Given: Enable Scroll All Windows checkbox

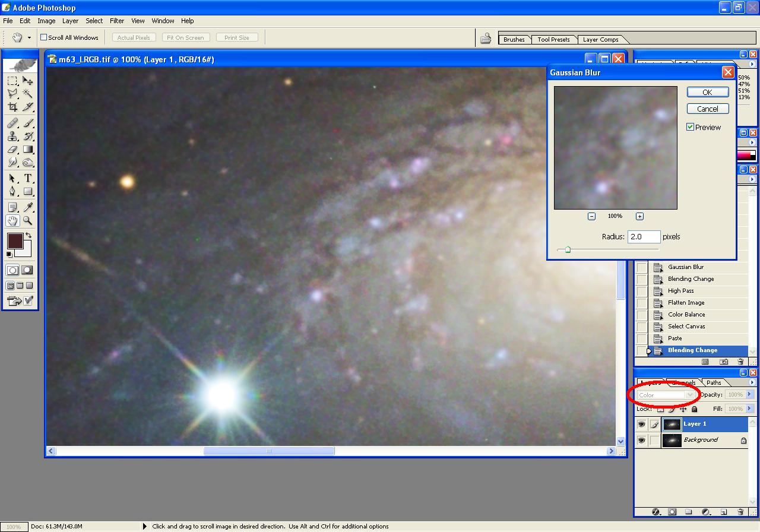Looking at the screenshot, I should (43, 37).
